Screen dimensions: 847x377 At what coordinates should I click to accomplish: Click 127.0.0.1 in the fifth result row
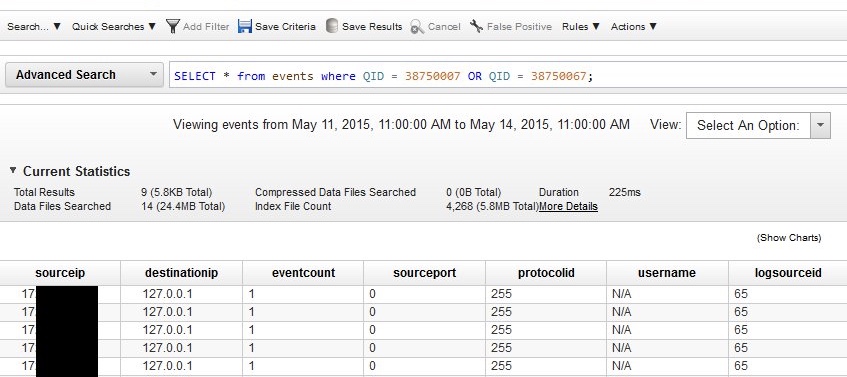pos(167,366)
